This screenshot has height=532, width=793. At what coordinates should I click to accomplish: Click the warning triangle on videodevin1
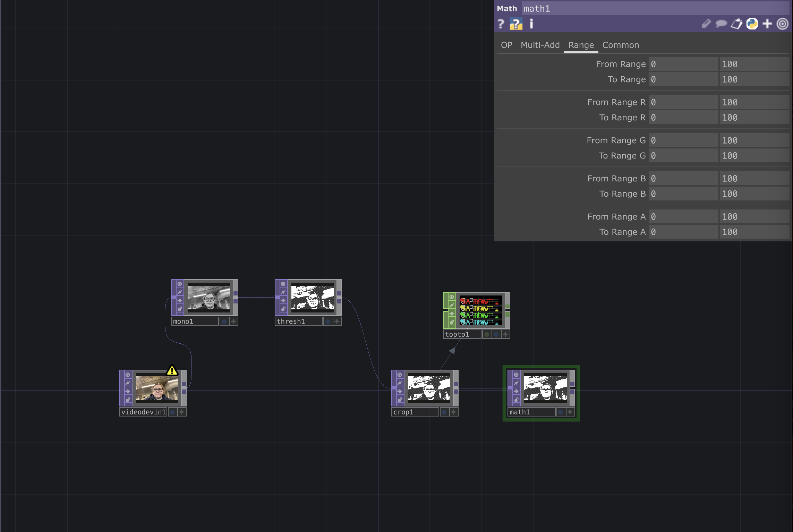pyautogui.click(x=172, y=371)
